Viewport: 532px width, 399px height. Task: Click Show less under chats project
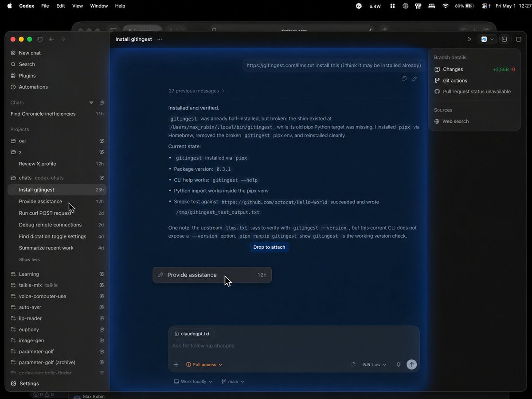[x=29, y=260]
